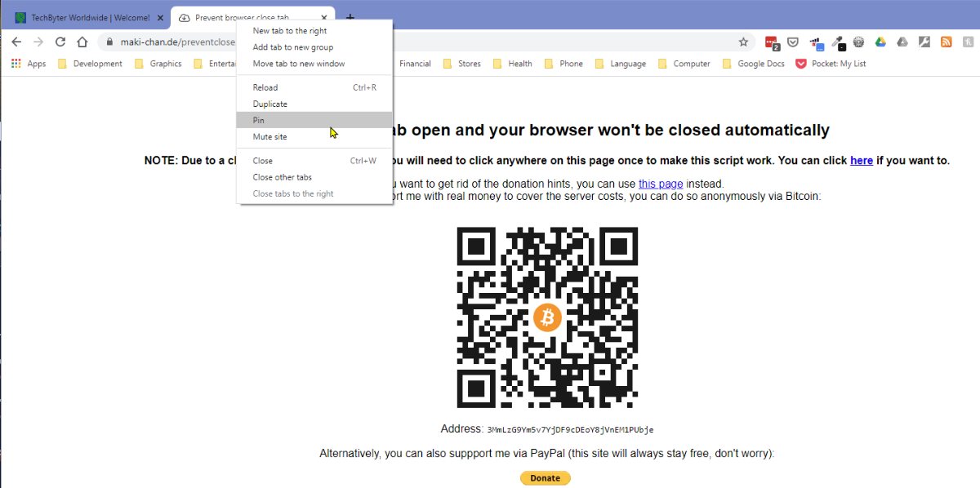Save page with the Pocket extension icon

(x=793, y=42)
